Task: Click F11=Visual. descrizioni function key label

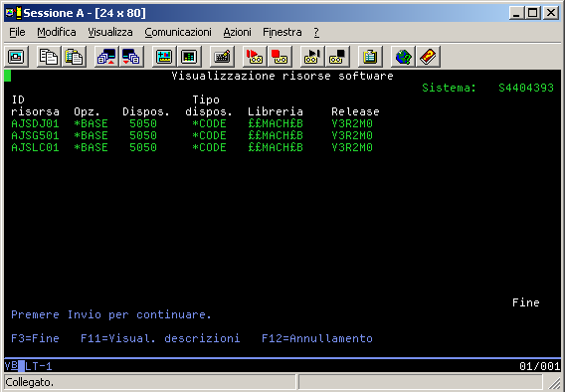Action: click(160, 338)
